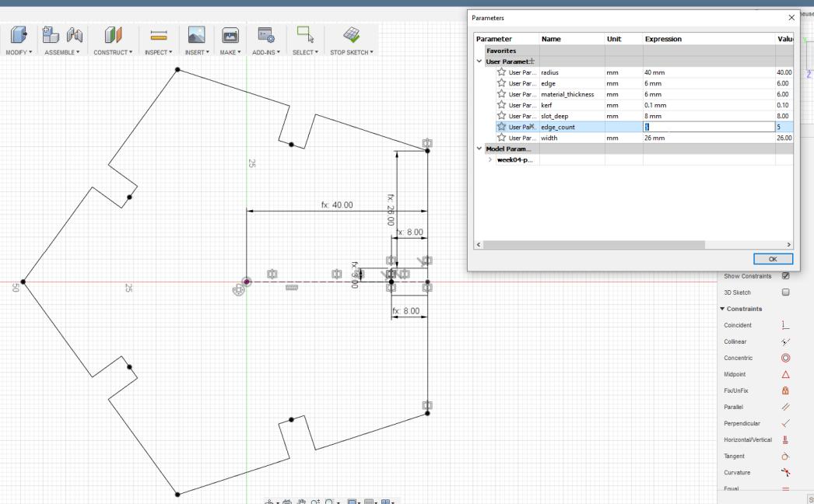The width and height of the screenshot is (814, 504).
Task: Favorite the radius parameter star
Action: pyautogui.click(x=501, y=72)
